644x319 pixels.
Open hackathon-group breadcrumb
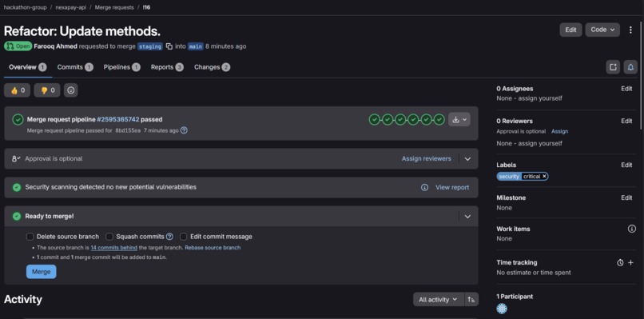[25, 7]
